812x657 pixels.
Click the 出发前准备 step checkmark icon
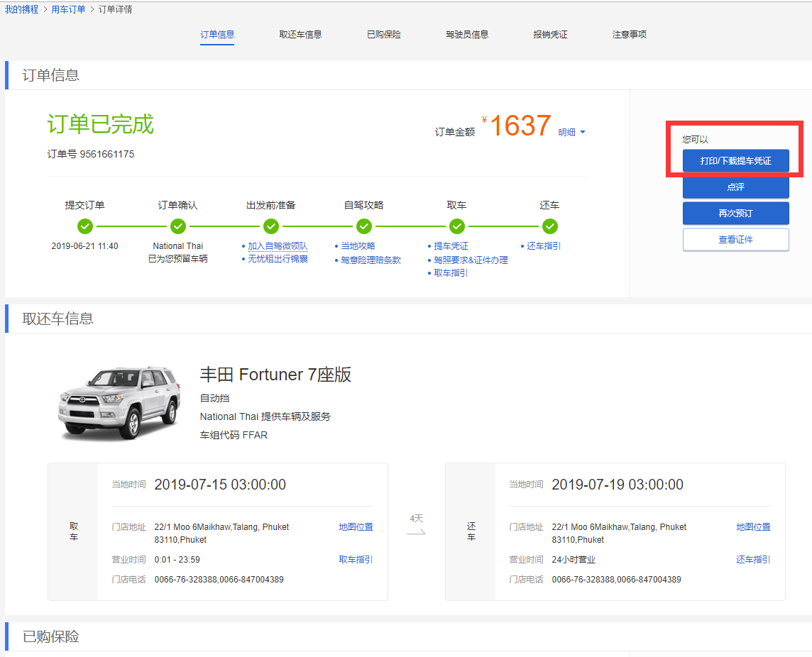click(271, 226)
